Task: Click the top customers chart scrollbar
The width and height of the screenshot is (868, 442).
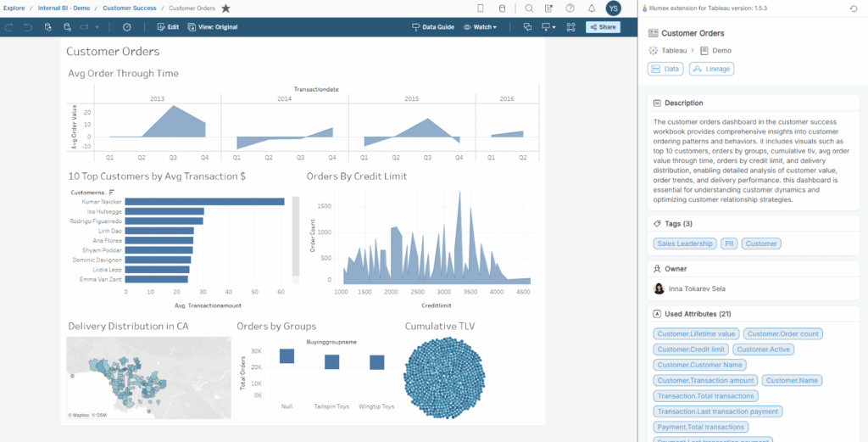Action: 296,238
